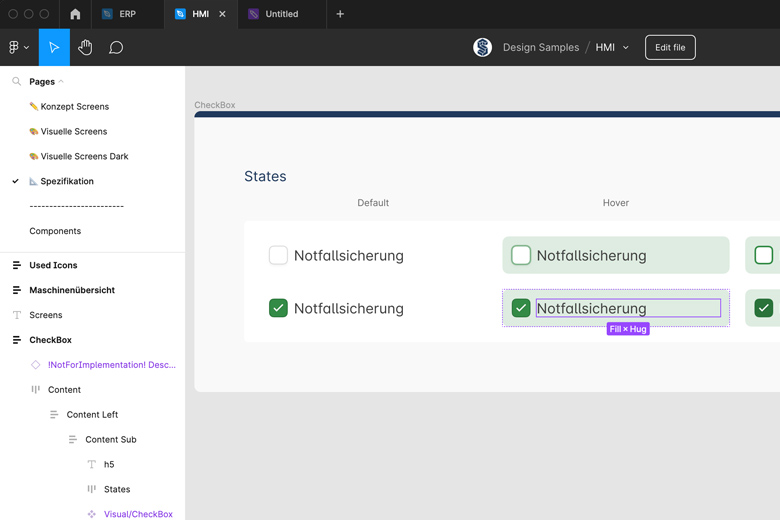Click the Untitled tab file icon
Image resolution: width=780 pixels, height=520 pixels.
point(253,14)
